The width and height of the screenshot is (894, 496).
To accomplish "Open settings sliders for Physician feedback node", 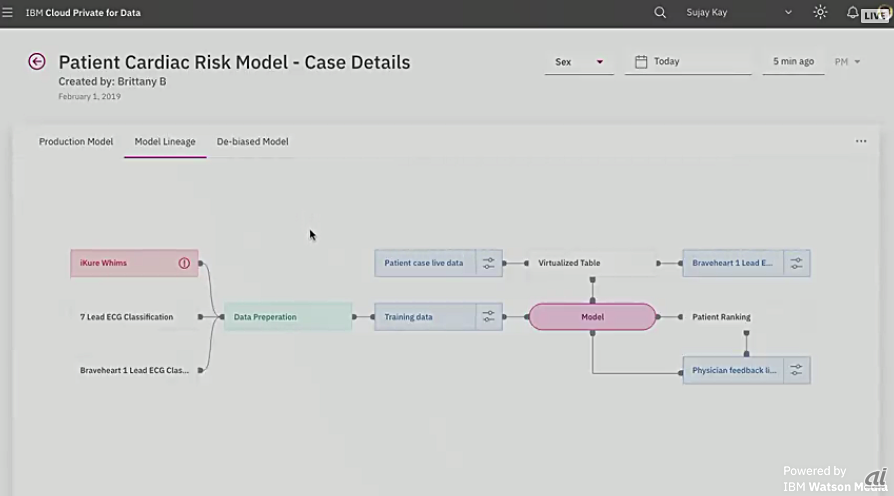I will pyautogui.click(x=796, y=371).
